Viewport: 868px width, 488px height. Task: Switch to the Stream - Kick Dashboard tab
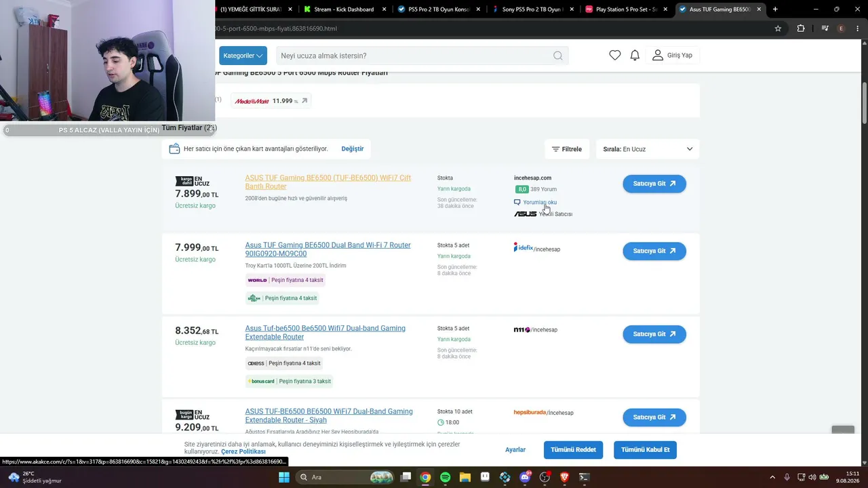coord(345,9)
